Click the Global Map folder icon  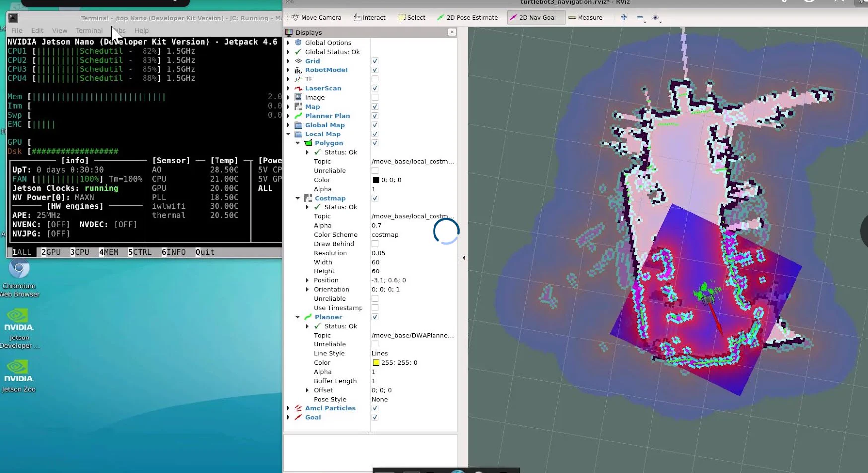[298, 125]
